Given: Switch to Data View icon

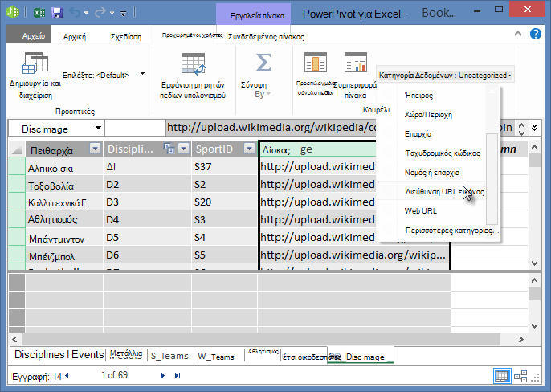Looking at the screenshot, I should click(x=501, y=376).
